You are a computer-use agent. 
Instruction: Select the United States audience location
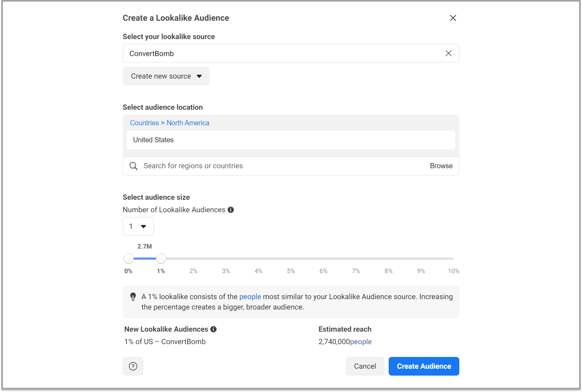(x=291, y=140)
